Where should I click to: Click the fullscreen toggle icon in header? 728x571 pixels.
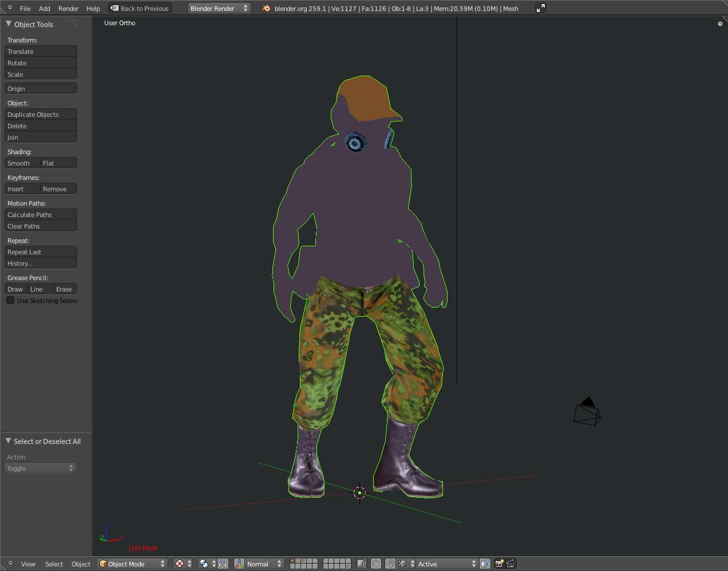coord(540,8)
